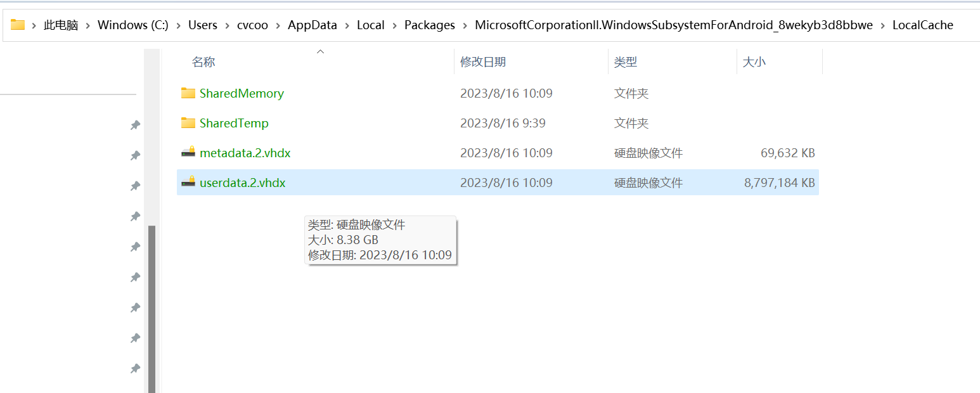Screen dimensions: 980x393
Task: Open the Local breadcrumb entry
Action: [370, 25]
